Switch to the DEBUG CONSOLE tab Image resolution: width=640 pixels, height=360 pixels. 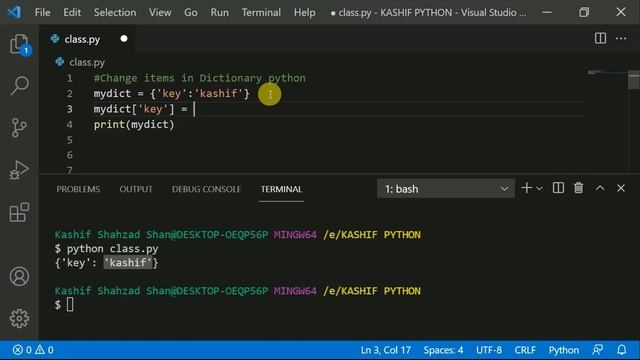tap(207, 189)
